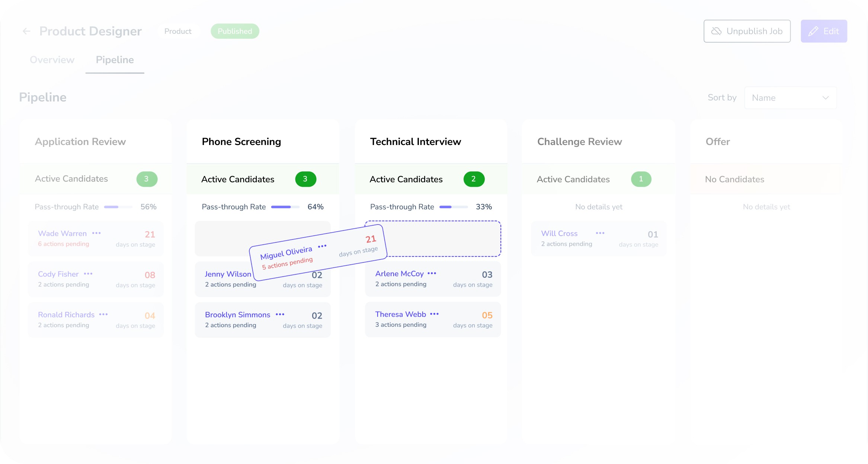The height and width of the screenshot is (464, 868).
Task: Open Will Cross's three-dot menu
Action: click(x=600, y=233)
